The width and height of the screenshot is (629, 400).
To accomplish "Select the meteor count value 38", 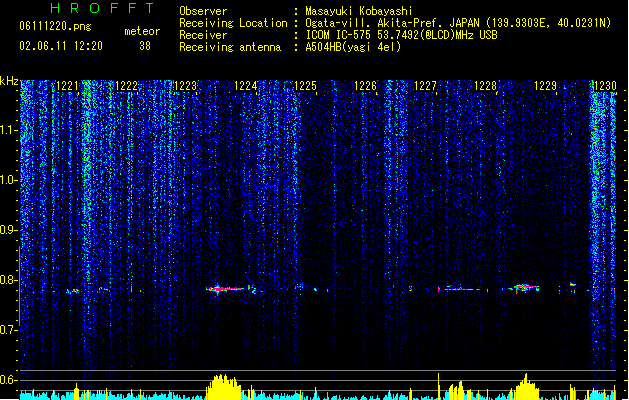I will click(x=145, y=46).
